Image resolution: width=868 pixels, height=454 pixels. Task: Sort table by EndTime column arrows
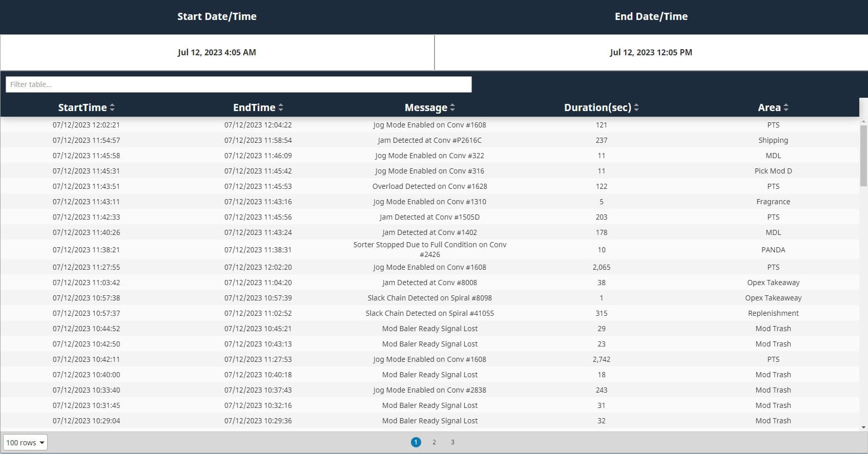point(281,107)
